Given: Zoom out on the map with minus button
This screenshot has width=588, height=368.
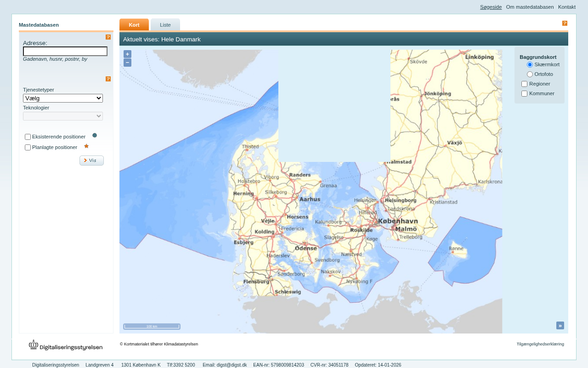Looking at the screenshot, I should pyautogui.click(x=127, y=63).
